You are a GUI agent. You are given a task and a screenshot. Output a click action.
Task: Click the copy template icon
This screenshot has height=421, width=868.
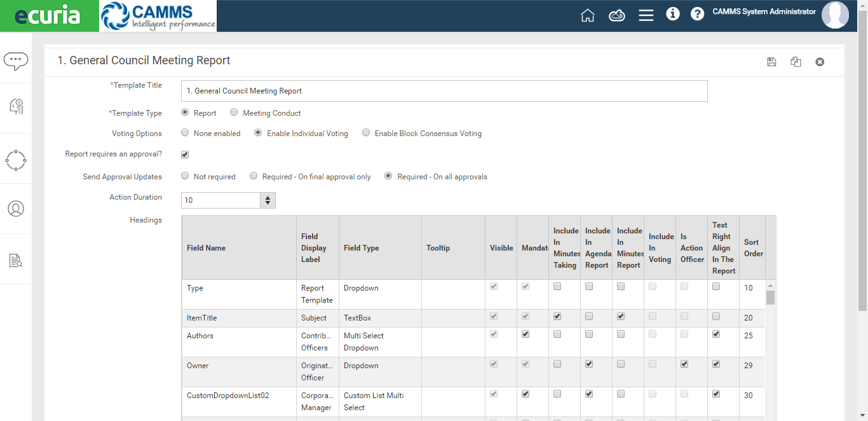coord(796,62)
